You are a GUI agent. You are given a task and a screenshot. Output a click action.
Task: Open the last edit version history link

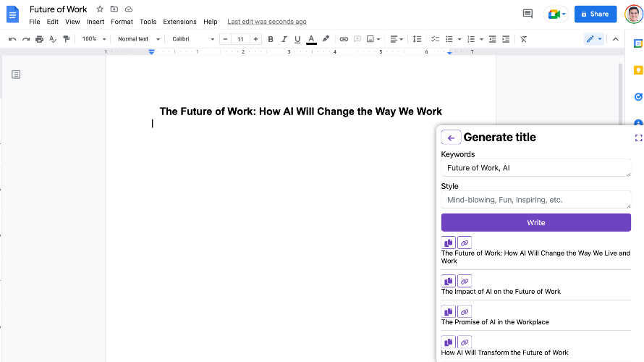coord(267,22)
